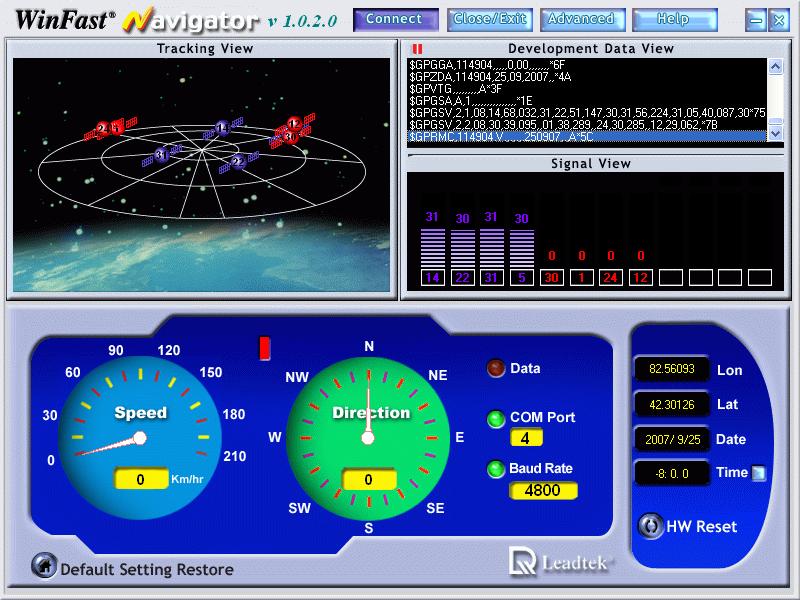Click the Data status indicator light

(x=496, y=368)
